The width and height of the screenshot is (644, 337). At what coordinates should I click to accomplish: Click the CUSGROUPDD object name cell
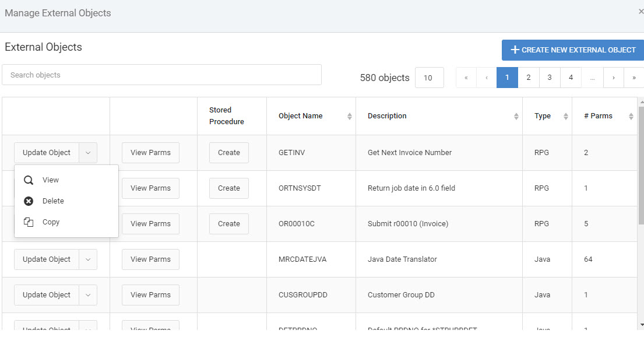coord(311,295)
